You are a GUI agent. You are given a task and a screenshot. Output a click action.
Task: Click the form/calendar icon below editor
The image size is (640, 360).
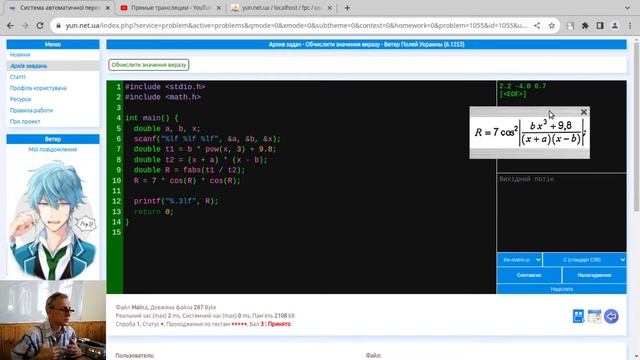coord(595,316)
